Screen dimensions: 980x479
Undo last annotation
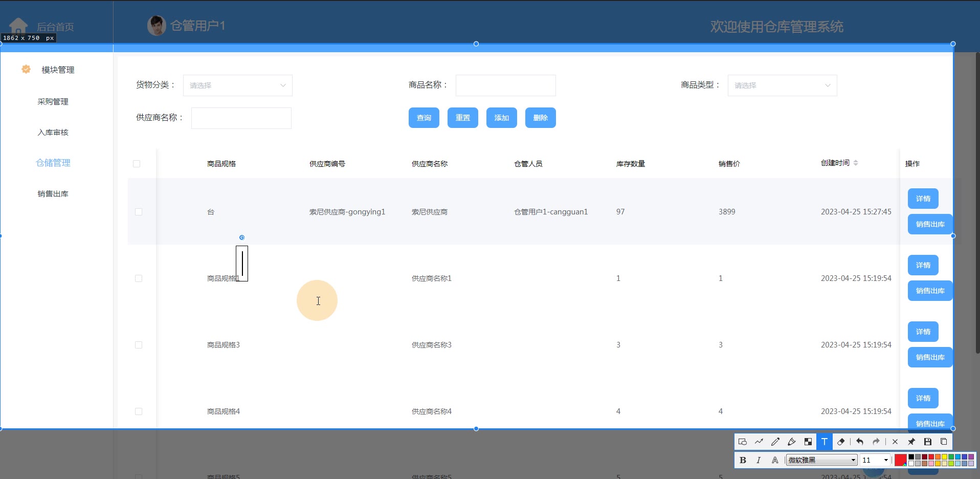click(x=860, y=442)
